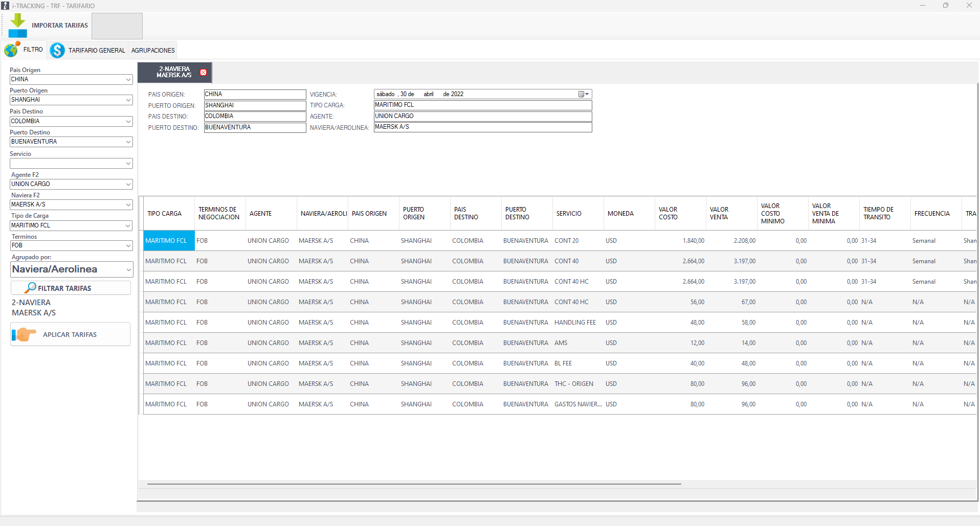Switch to the Agrupaciones tab

(153, 51)
